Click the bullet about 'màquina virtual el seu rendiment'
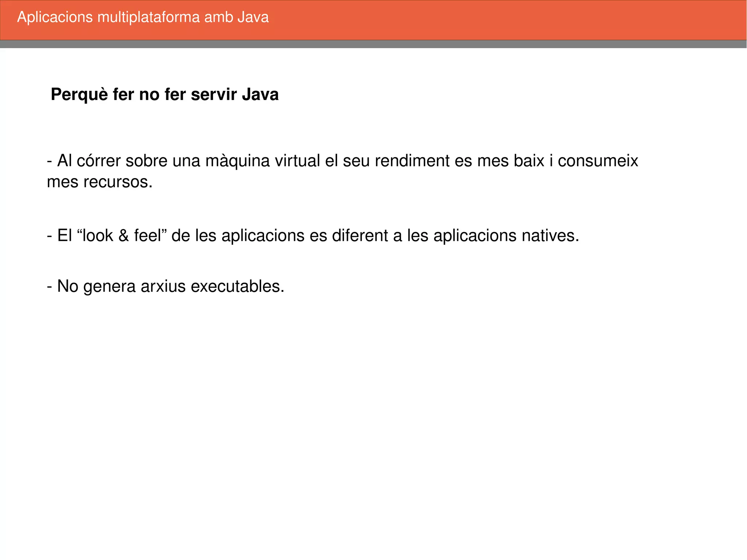Viewport: 747px width, 560px height. point(342,171)
